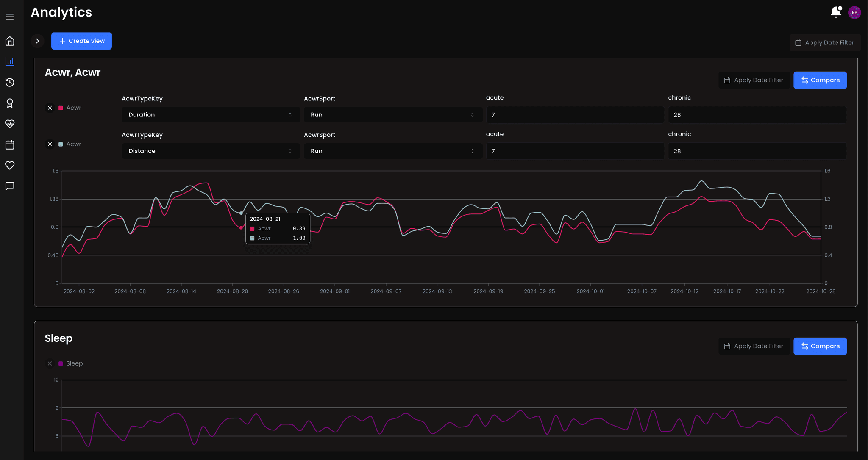This screenshot has width=868, height=460.
Task: Click the first chronic input field
Action: [757, 115]
